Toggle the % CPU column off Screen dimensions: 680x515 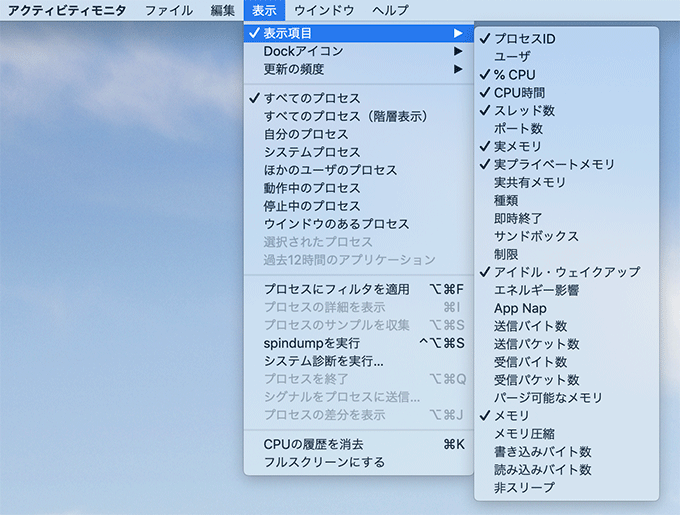pyautogui.click(x=514, y=75)
